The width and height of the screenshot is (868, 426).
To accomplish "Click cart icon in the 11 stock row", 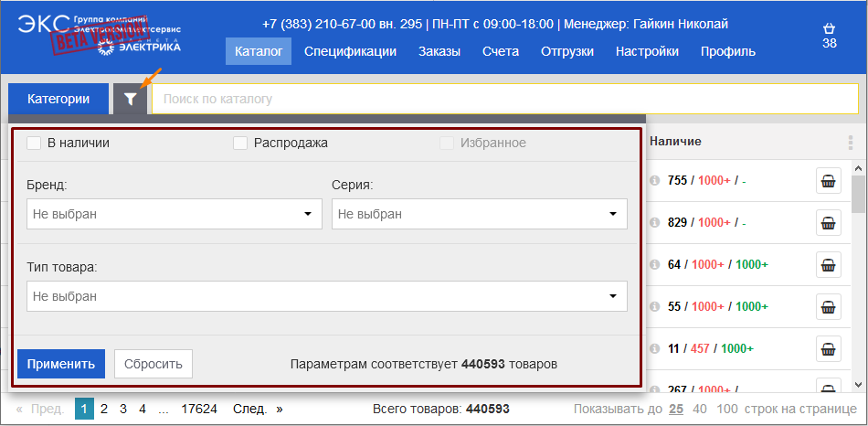I will (x=828, y=349).
